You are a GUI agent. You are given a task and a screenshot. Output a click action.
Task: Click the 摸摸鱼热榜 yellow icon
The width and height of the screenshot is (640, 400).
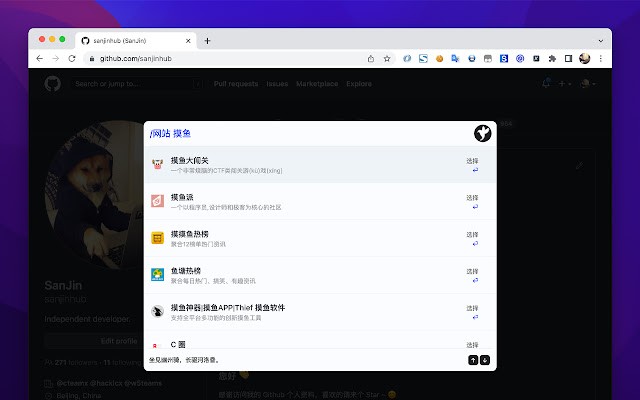tap(158, 238)
